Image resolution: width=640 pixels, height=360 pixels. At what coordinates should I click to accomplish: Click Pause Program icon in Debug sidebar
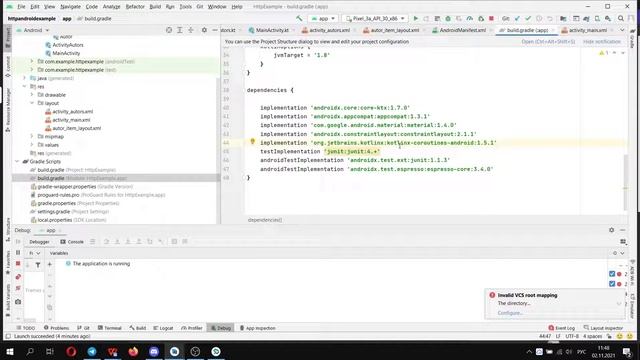pyautogui.click(x=18, y=253)
